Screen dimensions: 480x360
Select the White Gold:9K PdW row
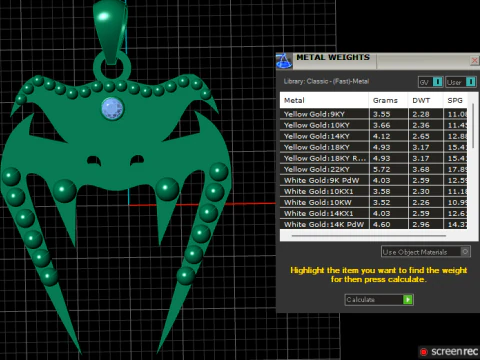[373, 180]
